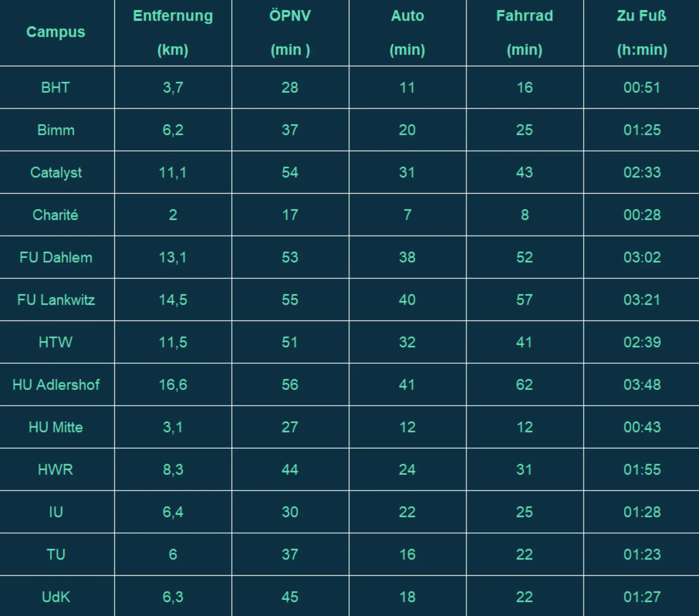This screenshot has width=699, height=616.
Task: Click the Fahrrad (min) header
Action: coord(525,32)
